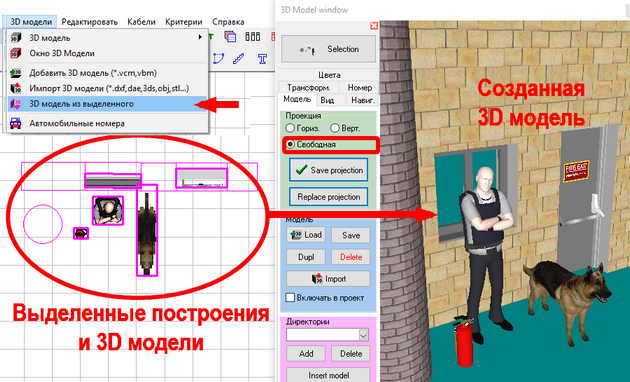Switch to the Навиг. tab
This screenshot has height=382, width=630.
point(362,100)
